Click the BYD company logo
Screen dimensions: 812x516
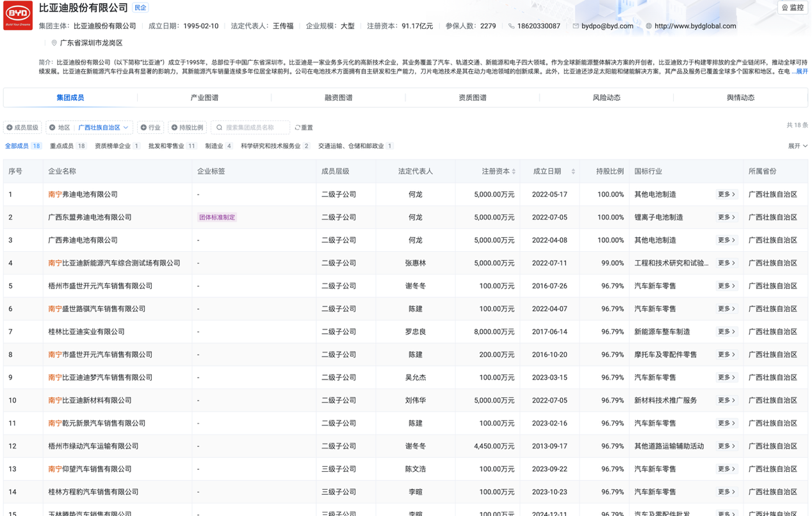tap(18, 15)
